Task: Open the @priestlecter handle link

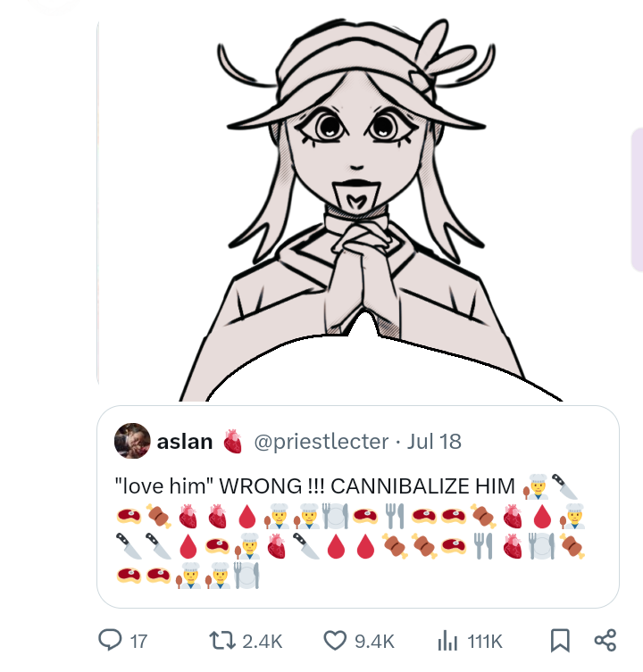Action: 321,441
